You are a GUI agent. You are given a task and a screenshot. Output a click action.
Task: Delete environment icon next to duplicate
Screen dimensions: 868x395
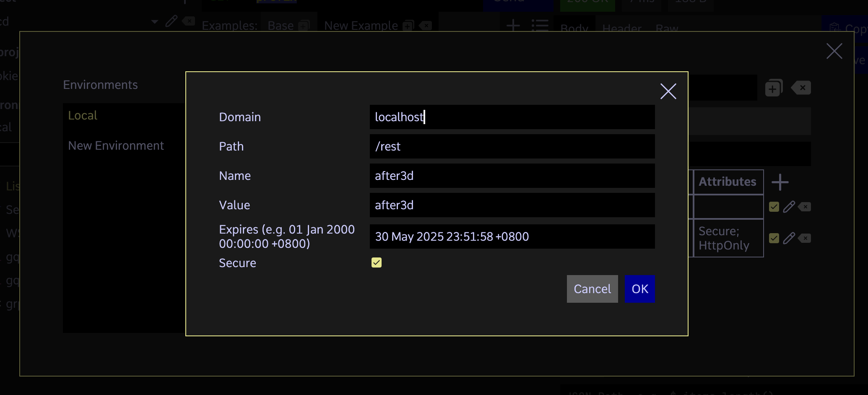[801, 88]
